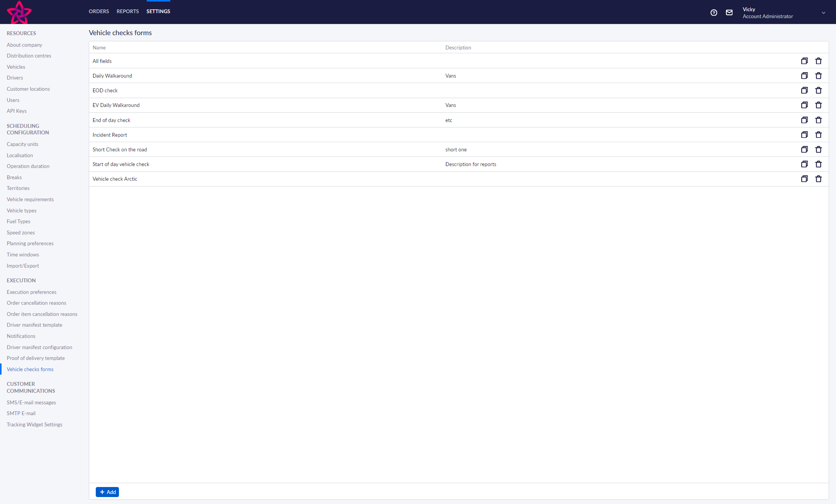Delete the EV Daily Walkaround form
836x504 pixels.
point(818,105)
